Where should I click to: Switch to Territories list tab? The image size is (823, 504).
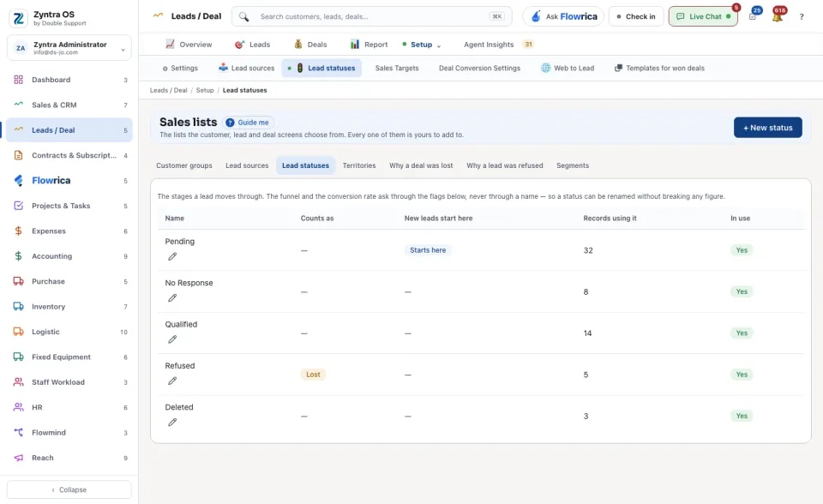tap(359, 165)
